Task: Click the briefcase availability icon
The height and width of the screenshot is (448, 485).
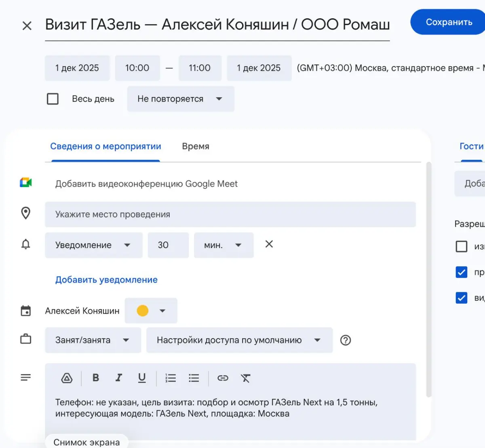Action: pyautogui.click(x=25, y=339)
